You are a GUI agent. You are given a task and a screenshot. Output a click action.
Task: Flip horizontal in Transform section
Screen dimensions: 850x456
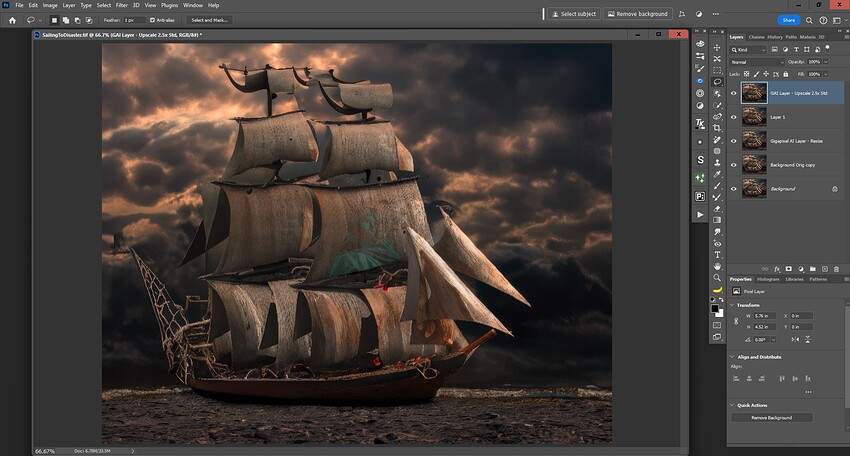coord(795,339)
